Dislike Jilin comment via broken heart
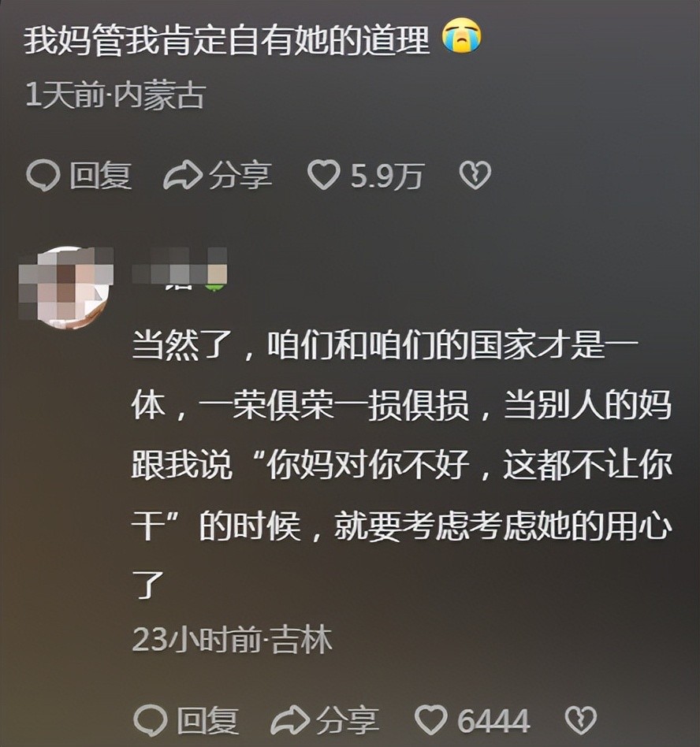Screen dimensions: 700x747 [581, 720]
